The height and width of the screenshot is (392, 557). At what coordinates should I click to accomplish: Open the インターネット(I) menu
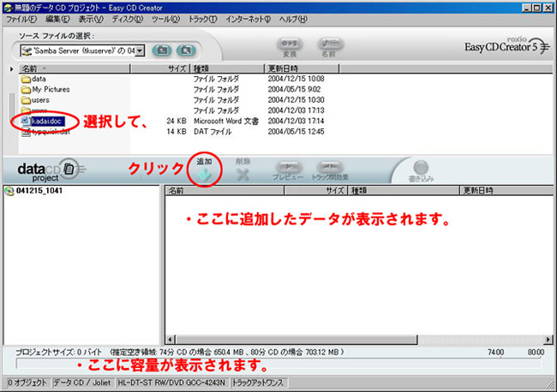point(248,19)
